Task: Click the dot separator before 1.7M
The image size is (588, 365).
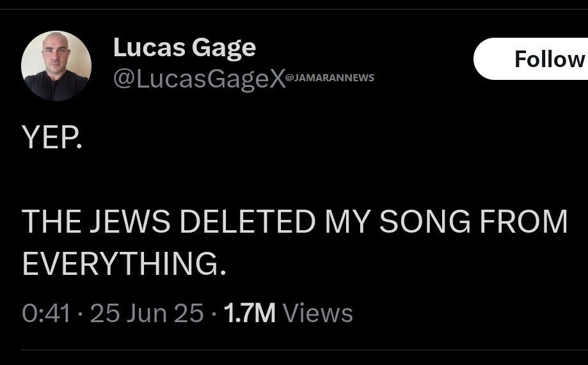Action: point(214,314)
